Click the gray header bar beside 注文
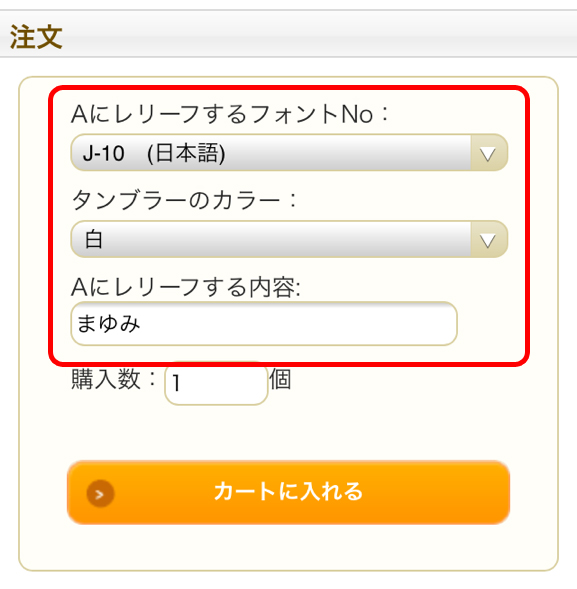Viewport: 577px width, 589px height. tap(319, 35)
